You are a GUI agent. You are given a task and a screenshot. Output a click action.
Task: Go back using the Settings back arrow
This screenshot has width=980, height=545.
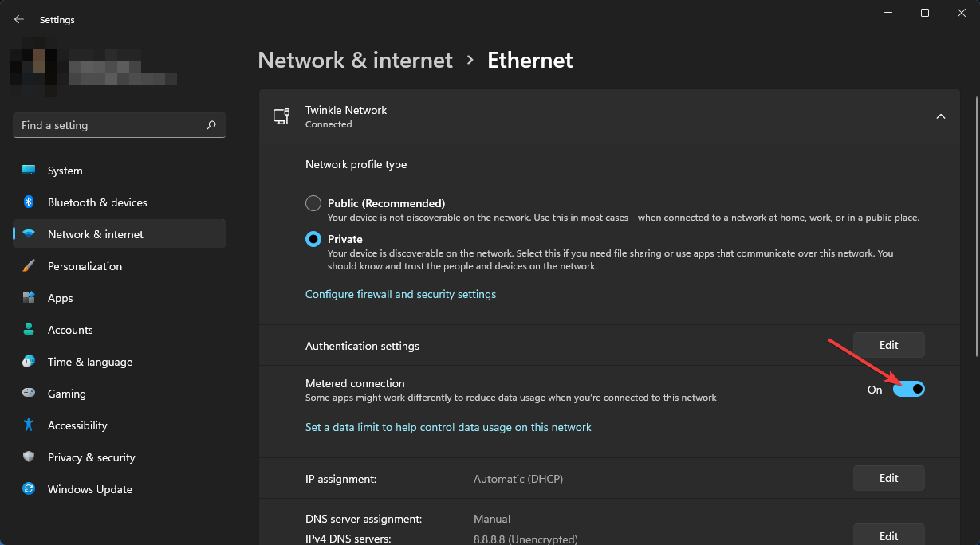[19, 20]
